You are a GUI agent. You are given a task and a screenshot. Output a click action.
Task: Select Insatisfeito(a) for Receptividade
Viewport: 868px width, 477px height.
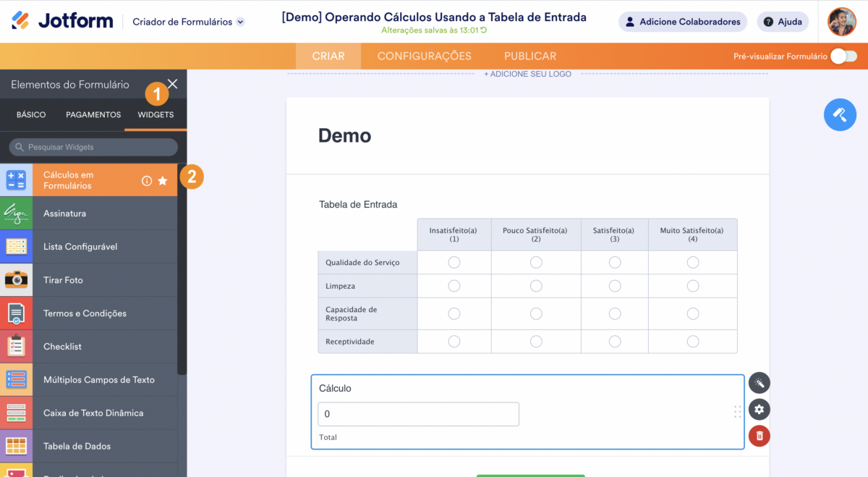point(454,341)
